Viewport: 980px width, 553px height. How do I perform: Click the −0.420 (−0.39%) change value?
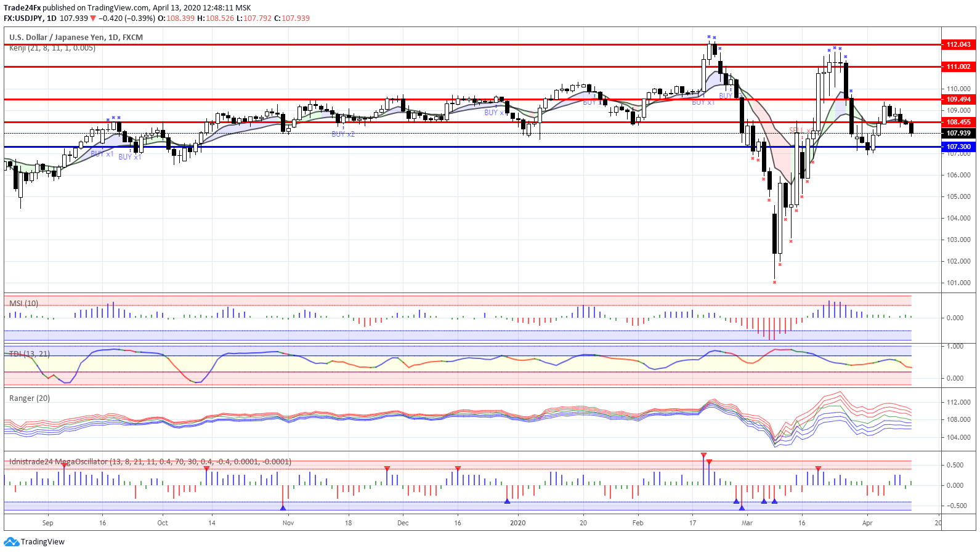(127, 18)
